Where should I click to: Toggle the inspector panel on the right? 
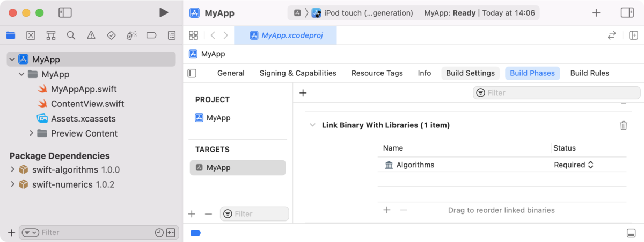pyautogui.click(x=627, y=12)
